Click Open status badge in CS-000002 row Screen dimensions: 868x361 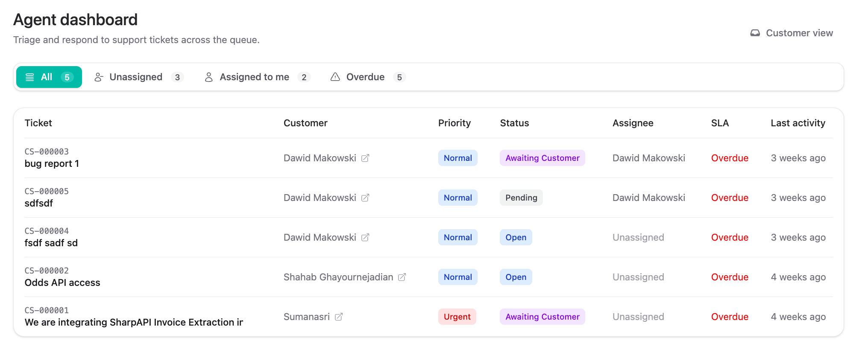coord(516,277)
